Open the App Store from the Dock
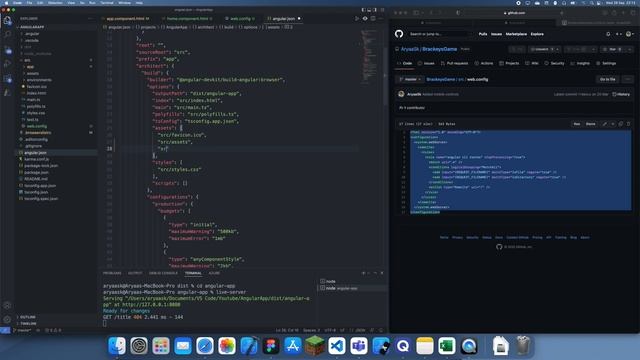640x360 pixels. pos(293,346)
